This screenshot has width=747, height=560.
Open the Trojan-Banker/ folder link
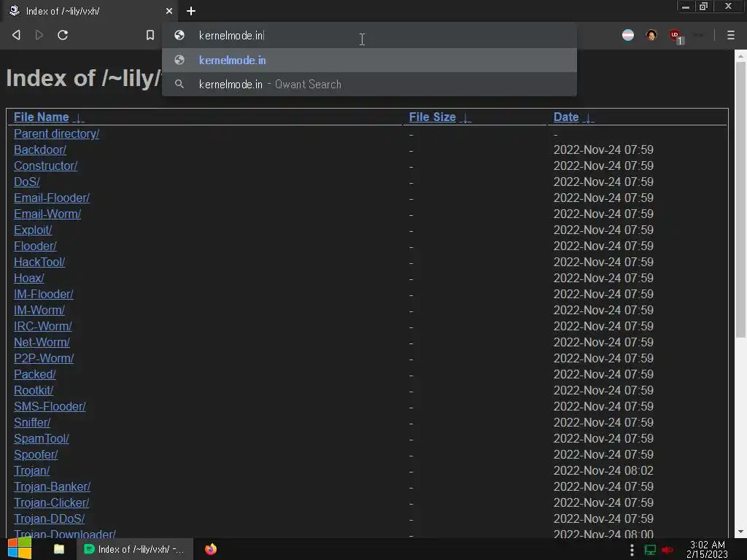point(52,486)
